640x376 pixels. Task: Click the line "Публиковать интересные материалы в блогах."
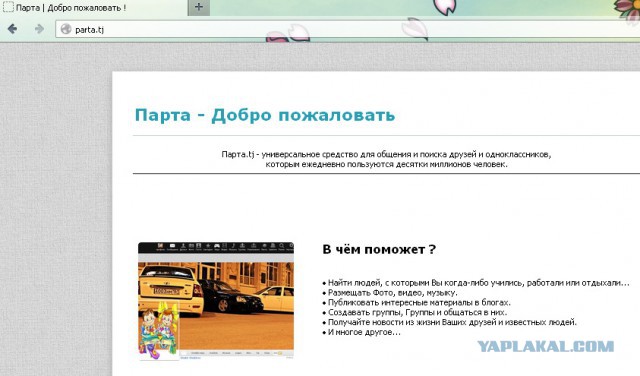coord(419,303)
